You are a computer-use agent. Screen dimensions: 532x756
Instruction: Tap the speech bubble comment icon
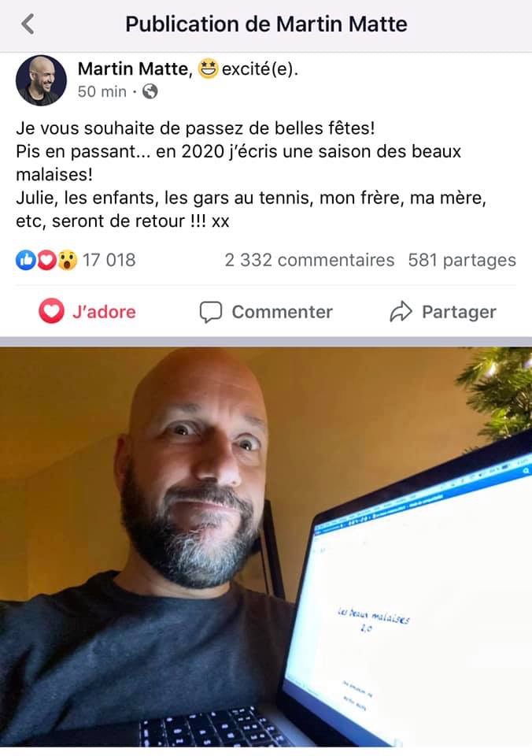[211, 312]
